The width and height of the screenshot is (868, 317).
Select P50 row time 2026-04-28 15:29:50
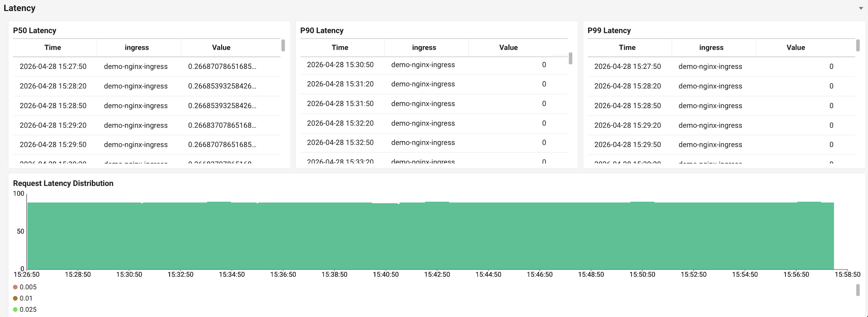(53, 145)
